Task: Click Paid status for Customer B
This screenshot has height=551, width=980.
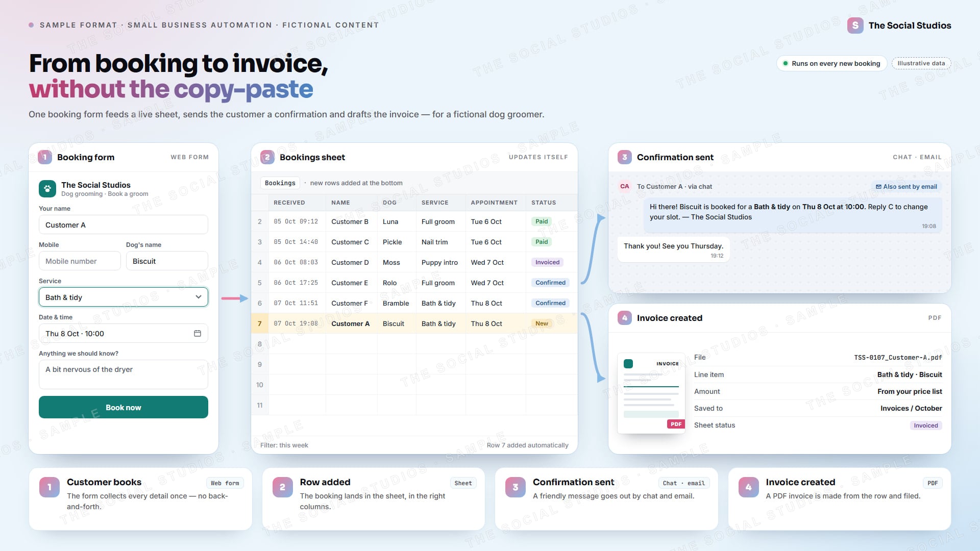Action: (542, 221)
